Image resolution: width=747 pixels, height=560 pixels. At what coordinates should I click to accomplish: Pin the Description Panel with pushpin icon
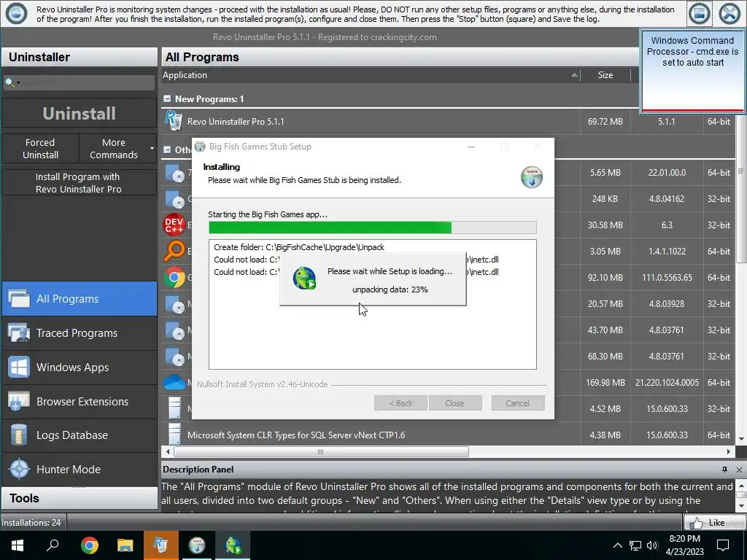click(x=724, y=470)
